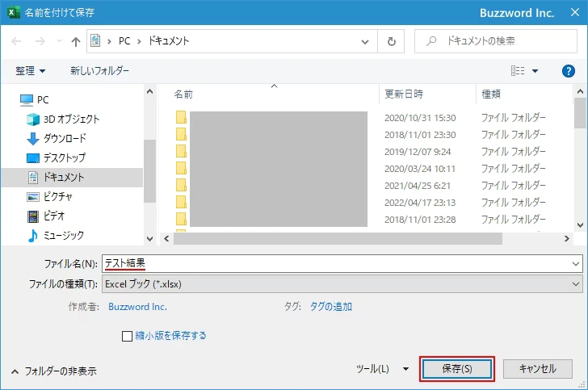Select the folder dated 2020/10/31 15:30
The height and width of the screenshot is (390, 588).
click(360, 118)
